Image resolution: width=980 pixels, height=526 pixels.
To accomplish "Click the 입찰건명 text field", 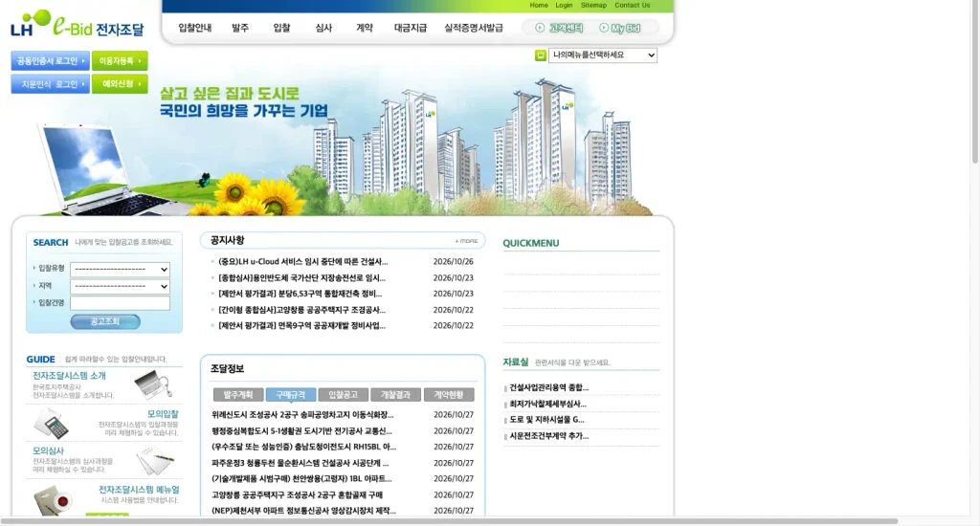I will pos(120,303).
